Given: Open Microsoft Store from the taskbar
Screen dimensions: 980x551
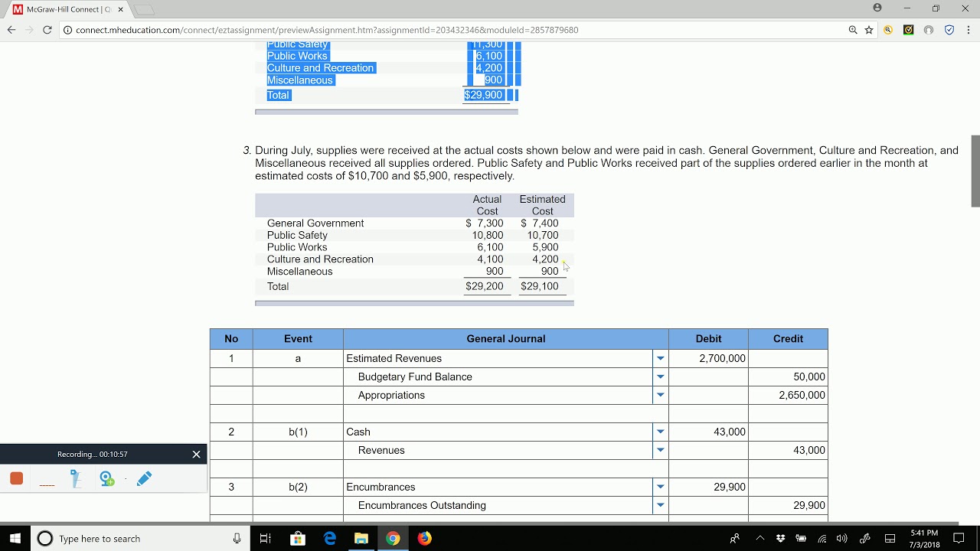Looking at the screenshot, I should click(298, 539).
